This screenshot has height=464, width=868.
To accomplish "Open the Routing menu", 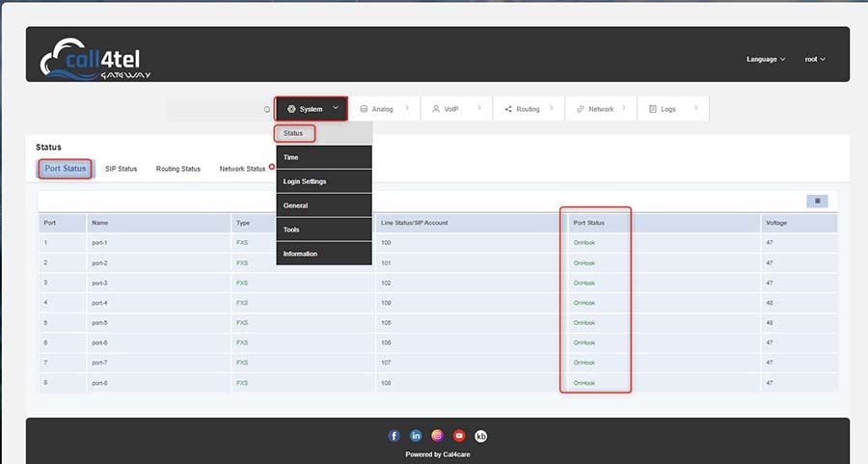I will [529, 109].
